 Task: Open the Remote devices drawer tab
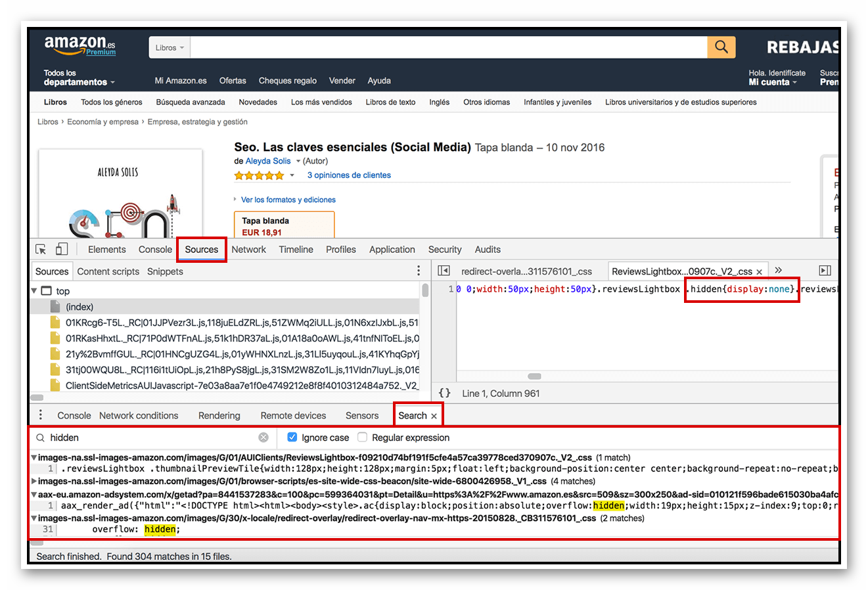click(x=293, y=416)
